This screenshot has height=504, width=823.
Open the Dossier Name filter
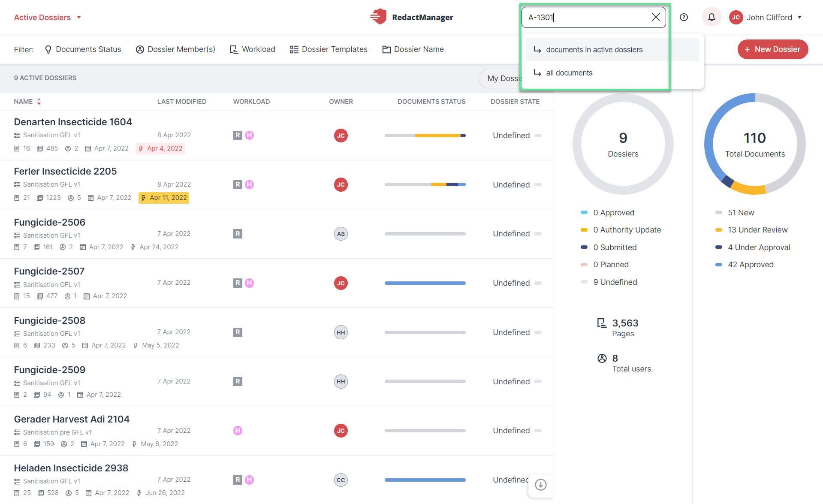(413, 49)
